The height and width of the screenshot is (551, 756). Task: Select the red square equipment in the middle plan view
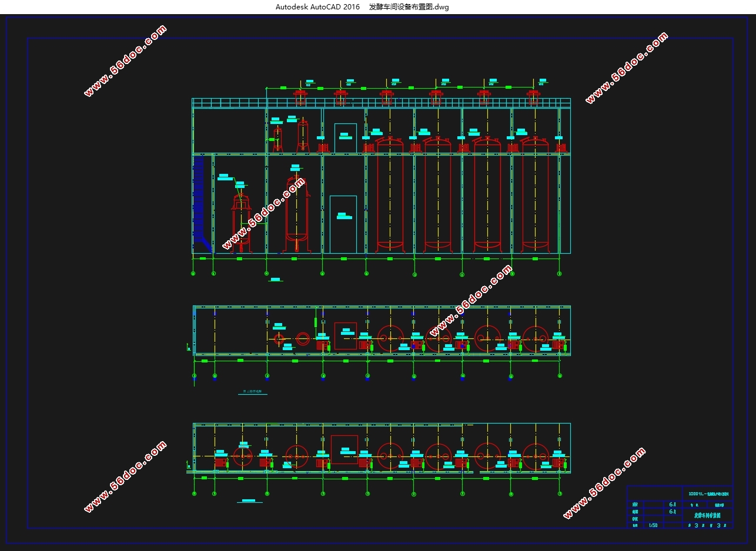point(346,336)
